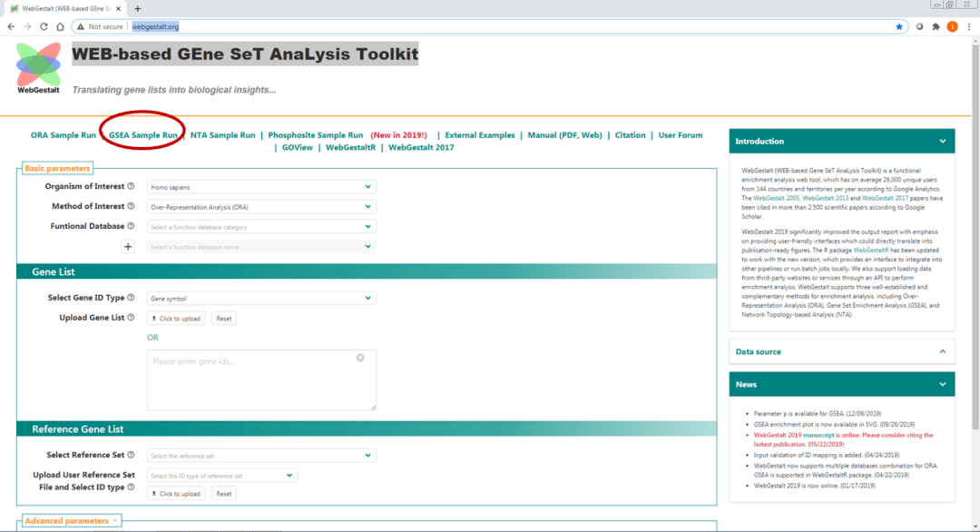
Task: Click help icon beside Select Gene ID Type
Action: (131, 298)
